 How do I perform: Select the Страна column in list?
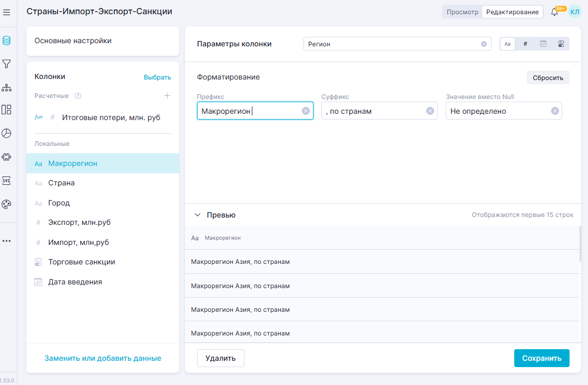click(x=62, y=183)
